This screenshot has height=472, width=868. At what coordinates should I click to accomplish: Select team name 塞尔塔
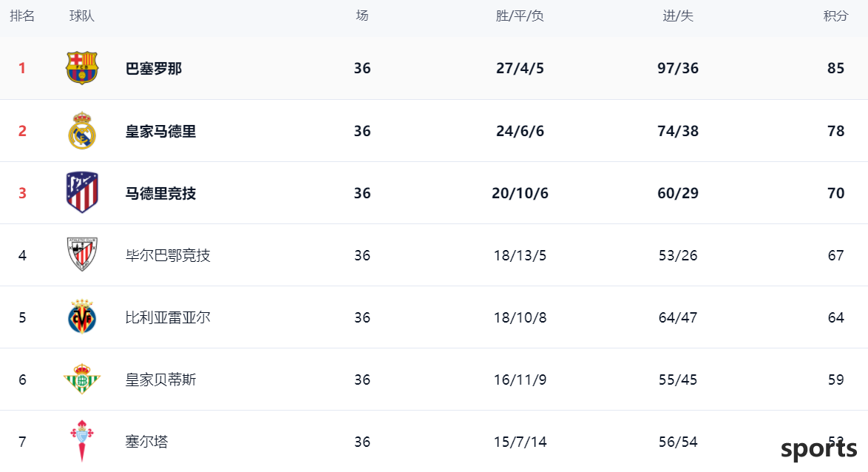[146, 442]
